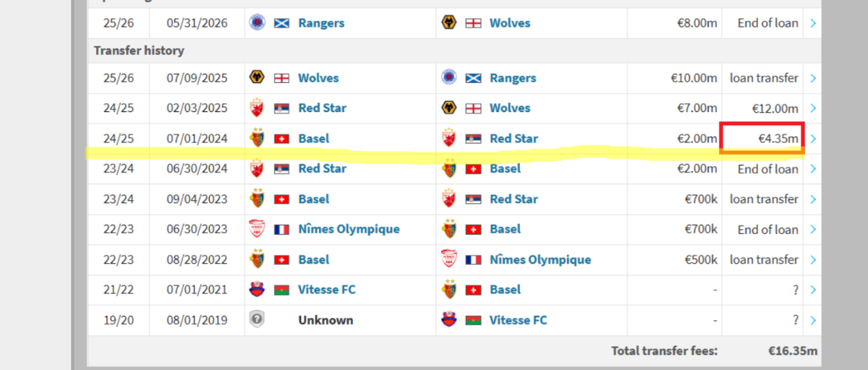This screenshot has height=370, width=868.
Task: Expand the 08/01/2019 transfer row arrow
Action: pos(814,320)
